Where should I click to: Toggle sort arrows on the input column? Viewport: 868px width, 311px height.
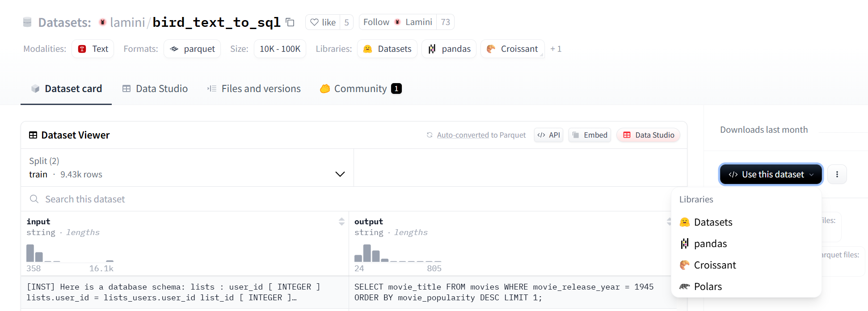pos(341,221)
